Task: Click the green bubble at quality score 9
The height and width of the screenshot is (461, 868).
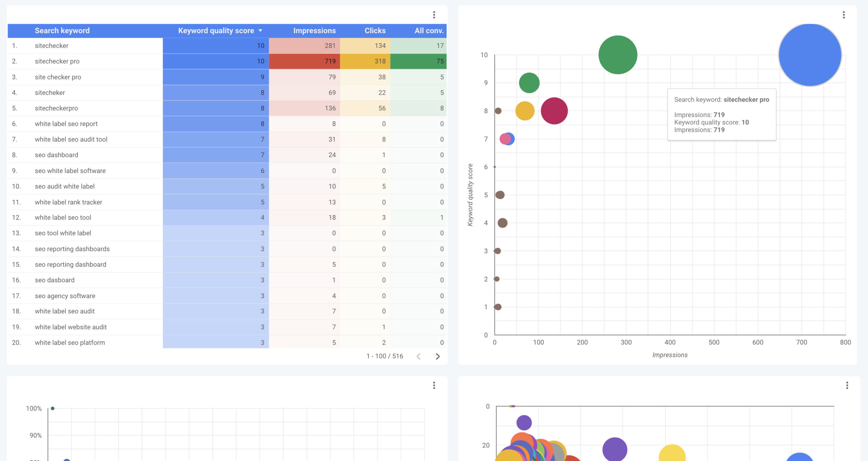Action: [529, 83]
